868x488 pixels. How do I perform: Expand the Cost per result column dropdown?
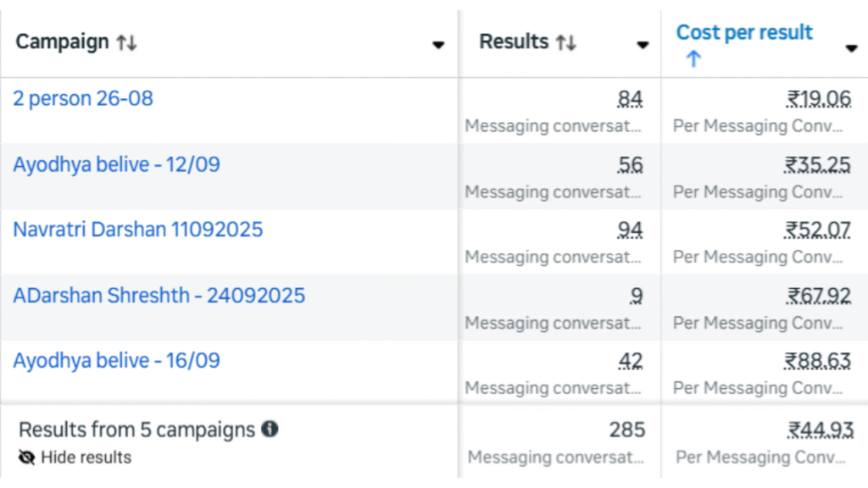click(x=851, y=48)
